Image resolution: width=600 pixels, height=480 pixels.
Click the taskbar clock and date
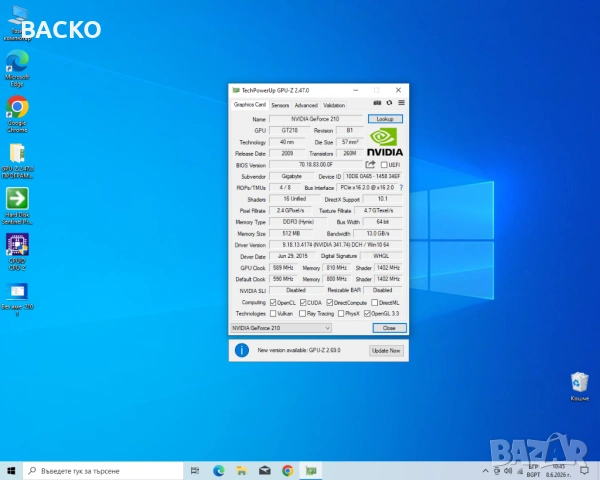(x=558, y=471)
